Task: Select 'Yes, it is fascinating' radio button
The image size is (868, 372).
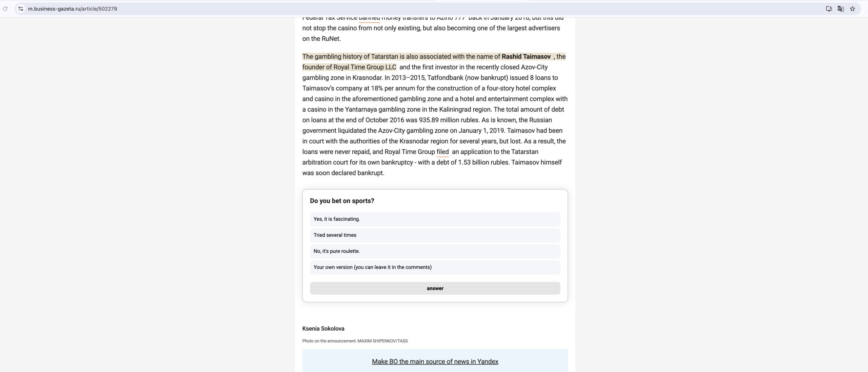Action: coord(435,219)
